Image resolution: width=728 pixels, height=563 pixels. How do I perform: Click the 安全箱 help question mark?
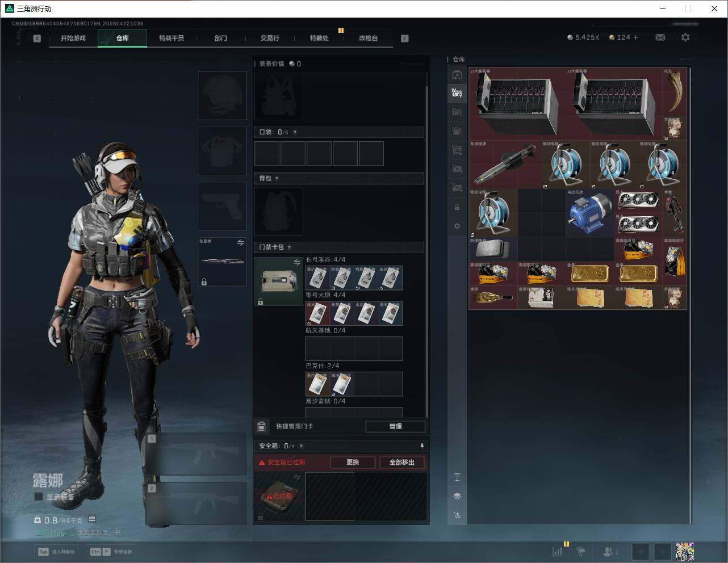(300, 446)
